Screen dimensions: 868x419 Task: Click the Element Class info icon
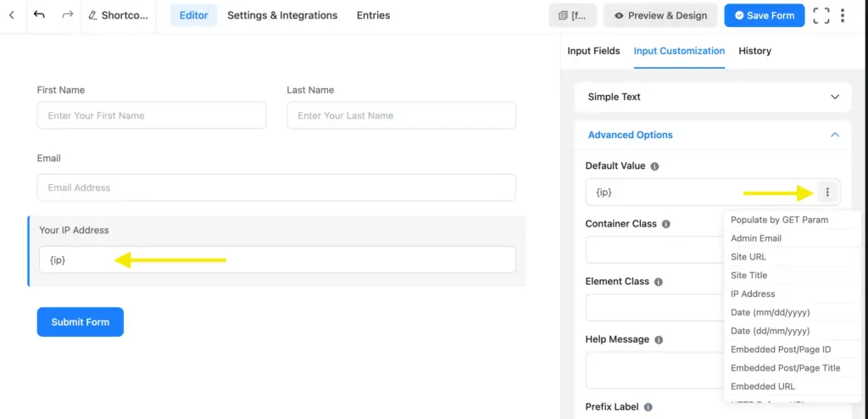658,282
